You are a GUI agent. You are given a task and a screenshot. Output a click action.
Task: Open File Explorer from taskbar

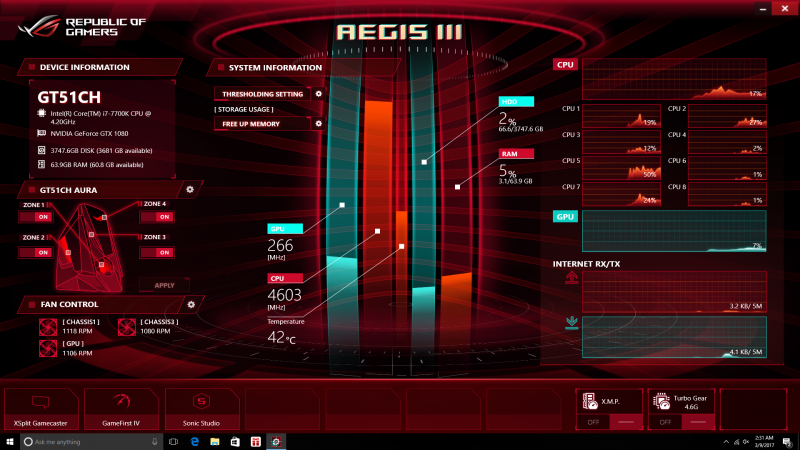(215, 442)
